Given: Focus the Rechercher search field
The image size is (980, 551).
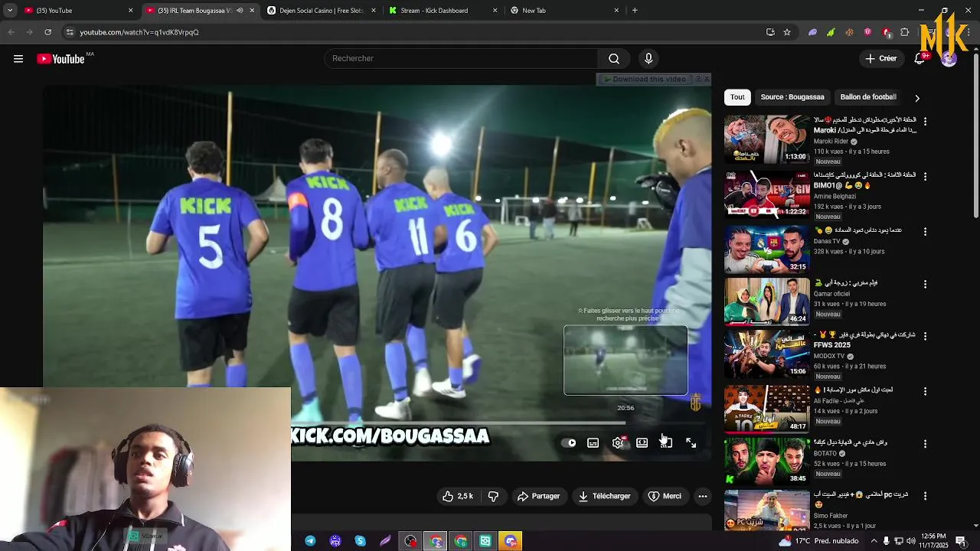Looking at the screenshot, I should click(461, 59).
